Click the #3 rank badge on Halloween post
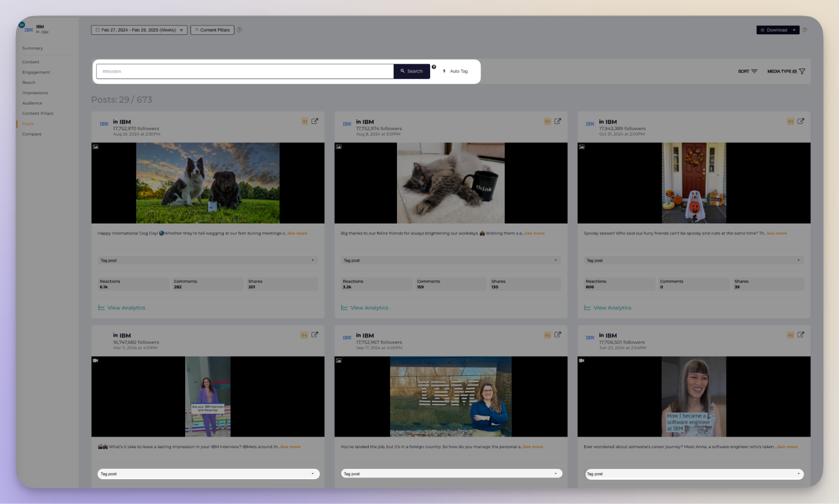 pyautogui.click(x=790, y=122)
